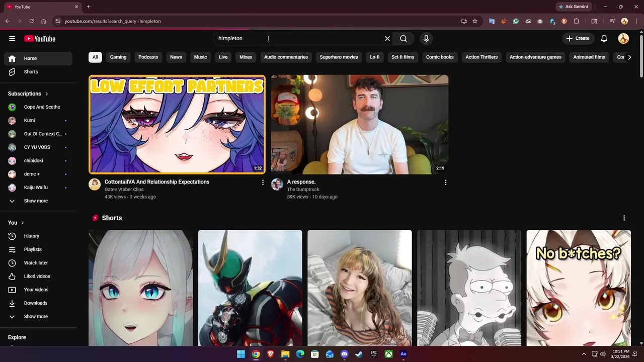Open the Shorts shelf options menu

click(624, 218)
